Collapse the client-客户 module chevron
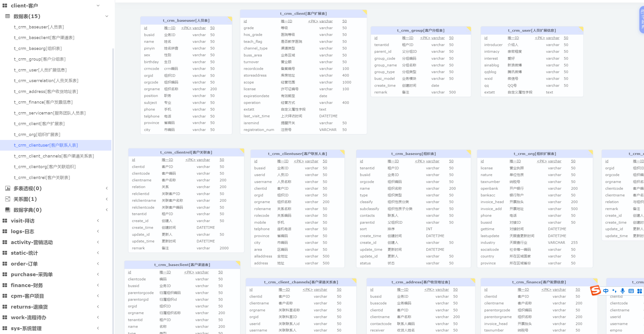Viewport: 644px width, 334px height. point(98,6)
